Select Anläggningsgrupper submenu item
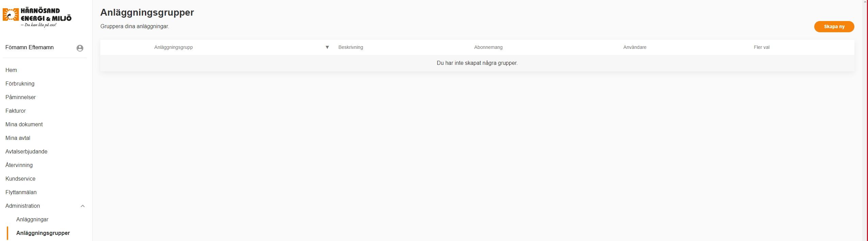This screenshot has width=868, height=241. point(43,233)
